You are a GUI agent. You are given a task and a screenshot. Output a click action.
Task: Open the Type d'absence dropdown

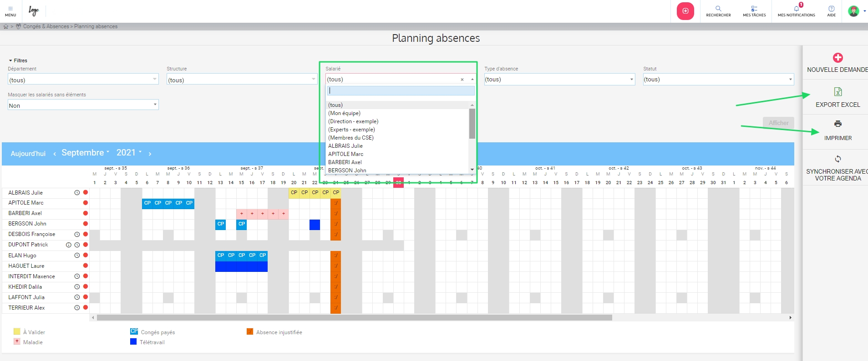point(559,80)
